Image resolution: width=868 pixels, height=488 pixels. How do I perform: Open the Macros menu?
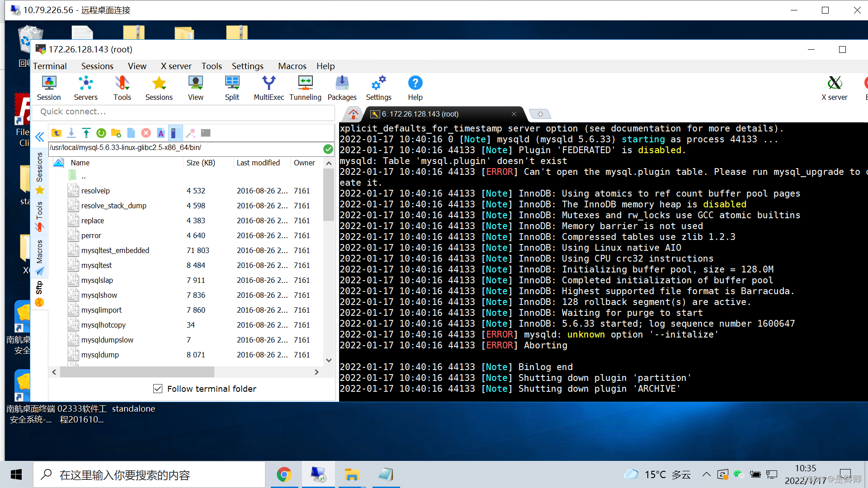[x=292, y=66]
